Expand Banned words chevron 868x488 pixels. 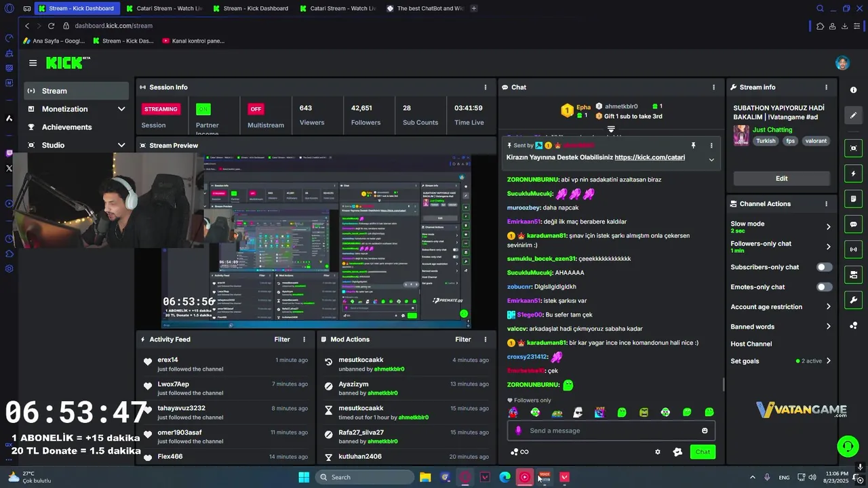(x=828, y=327)
